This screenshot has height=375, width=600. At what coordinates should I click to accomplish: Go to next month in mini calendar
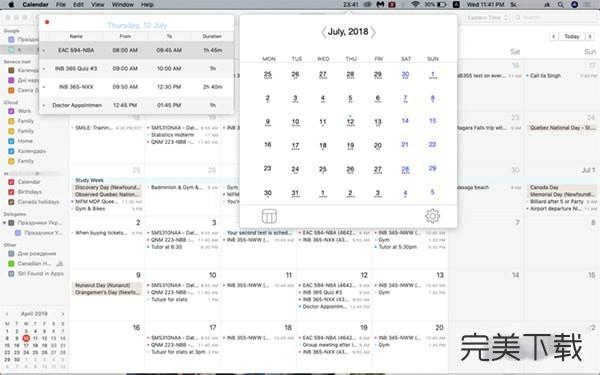[63, 314]
